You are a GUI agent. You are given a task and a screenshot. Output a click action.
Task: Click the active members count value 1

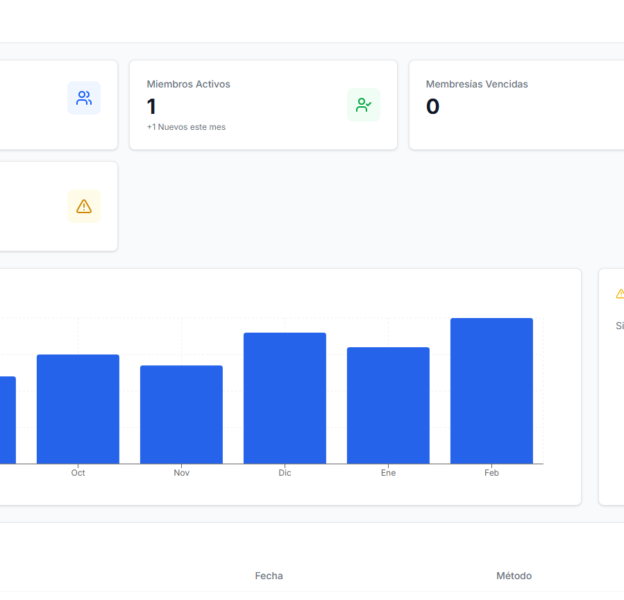pos(152,107)
